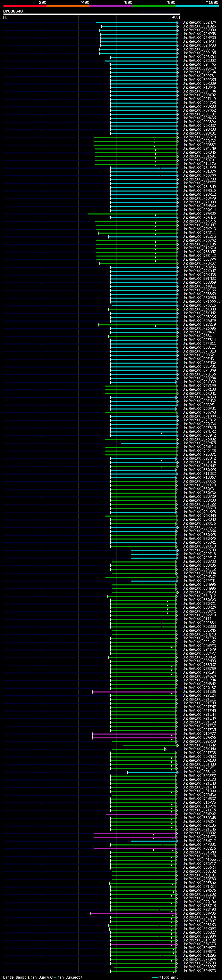This screenshot has width=222, height=980.
Task: Select hit label UniRef100_Q2VAC9
Action: point(199,382)
